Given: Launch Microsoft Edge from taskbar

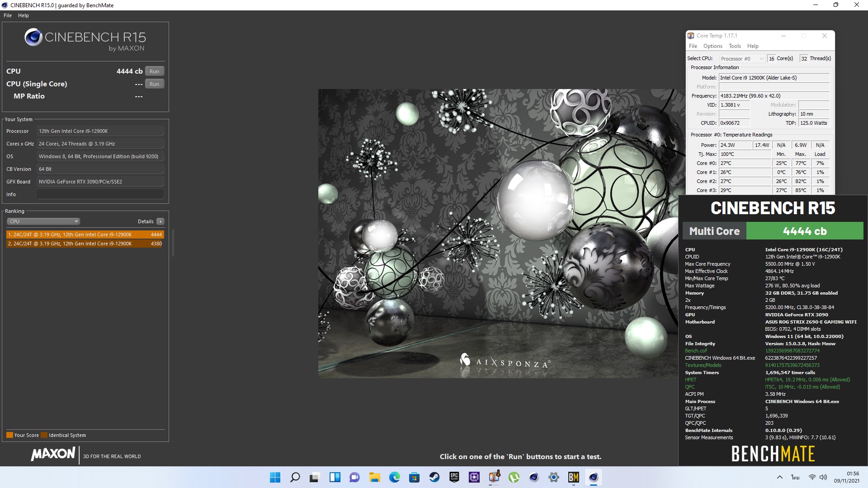Looking at the screenshot, I should click(394, 477).
